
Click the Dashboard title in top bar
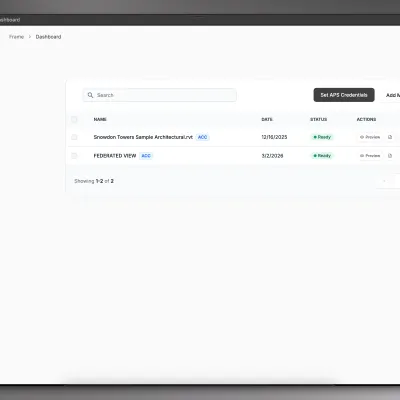click(10, 20)
